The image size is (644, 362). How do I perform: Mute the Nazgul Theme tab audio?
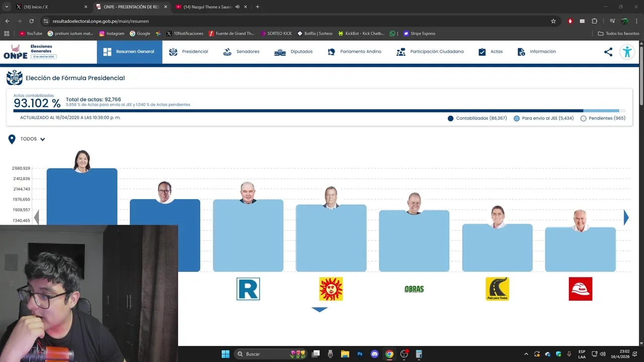pos(237,7)
